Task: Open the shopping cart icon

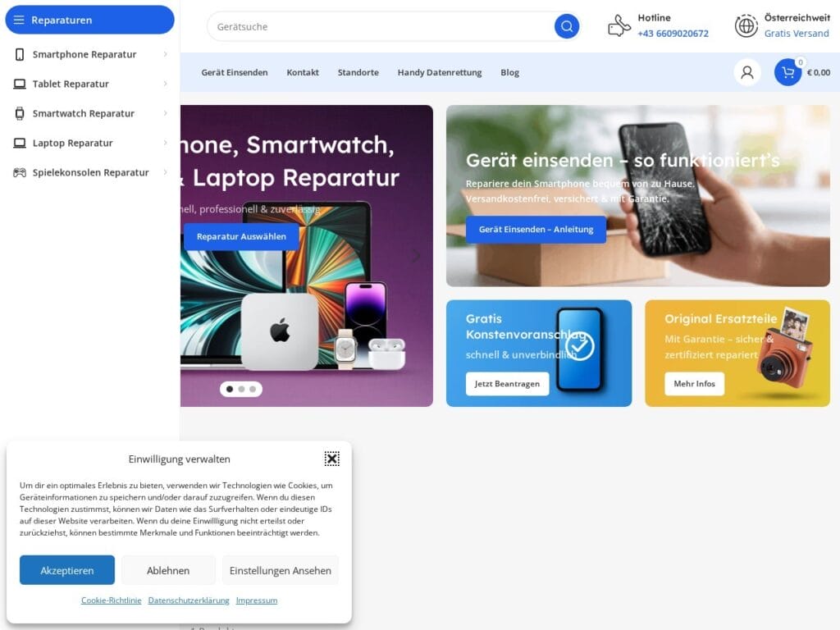Action: pyautogui.click(x=787, y=72)
